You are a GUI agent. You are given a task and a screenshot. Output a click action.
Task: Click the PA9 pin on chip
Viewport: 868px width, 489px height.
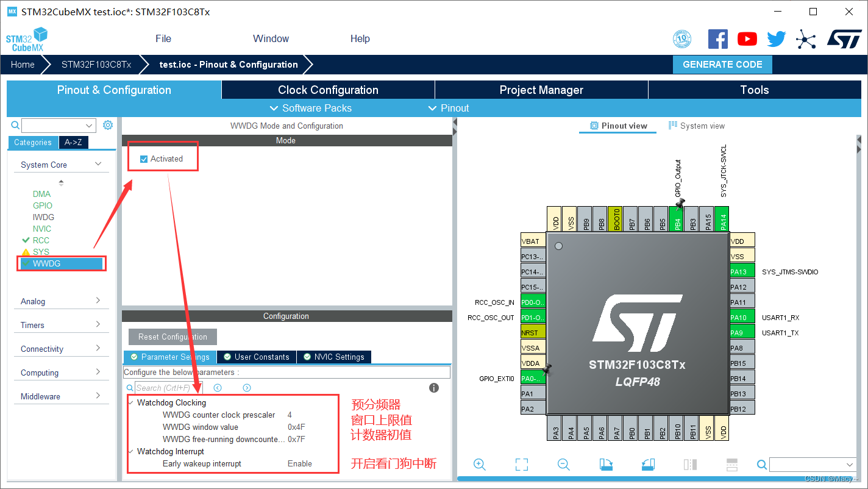[x=742, y=332]
